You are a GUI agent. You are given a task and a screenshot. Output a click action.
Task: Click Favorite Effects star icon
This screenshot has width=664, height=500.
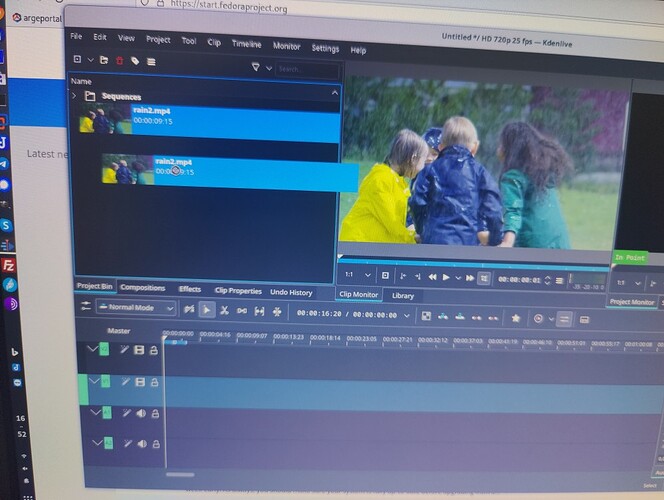pos(515,318)
